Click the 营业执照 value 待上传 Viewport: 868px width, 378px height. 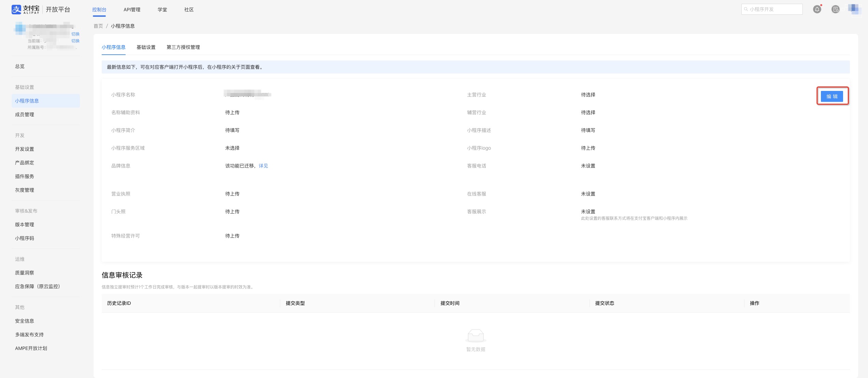232,194
